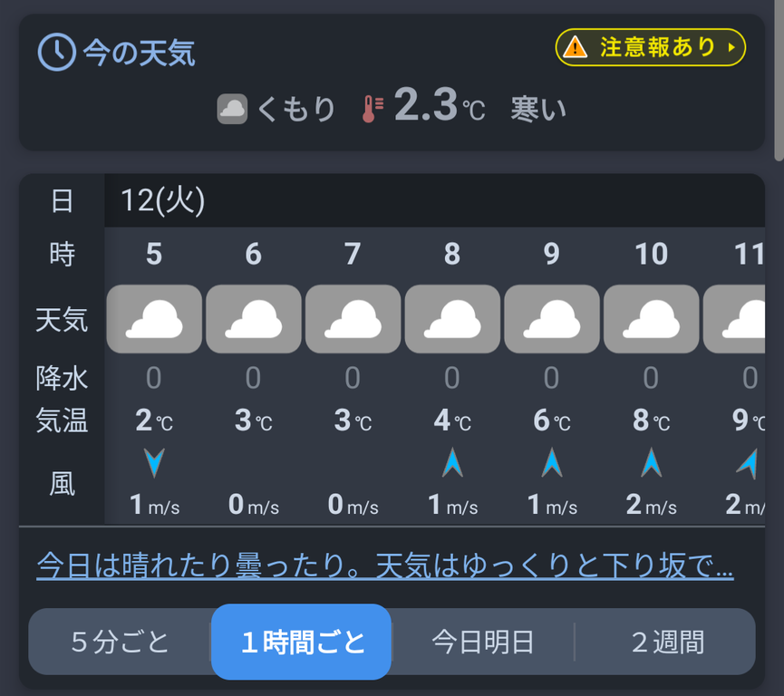784x696 pixels.
Task: Click the cloudy icon next to くもり
Action: pyautogui.click(x=232, y=109)
